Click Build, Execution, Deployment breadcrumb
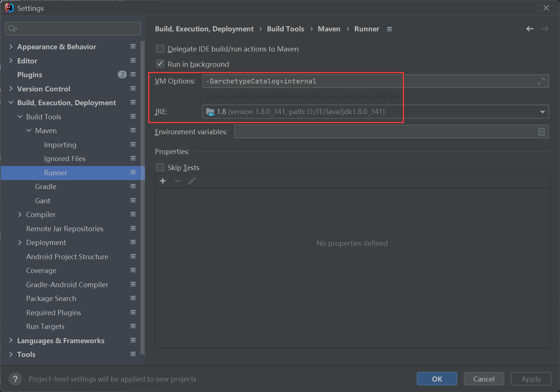The width and height of the screenshot is (560, 392). 204,29
